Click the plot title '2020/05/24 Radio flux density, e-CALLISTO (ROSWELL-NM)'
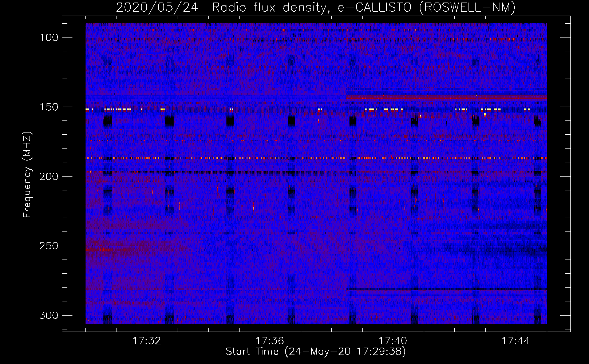Screen dimensions: 589x364 [316, 7]
